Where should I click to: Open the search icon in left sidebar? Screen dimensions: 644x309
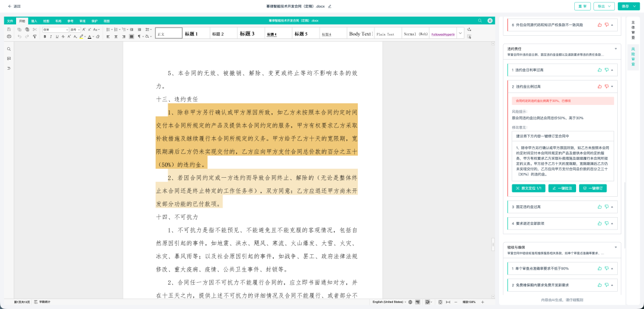coord(9,49)
